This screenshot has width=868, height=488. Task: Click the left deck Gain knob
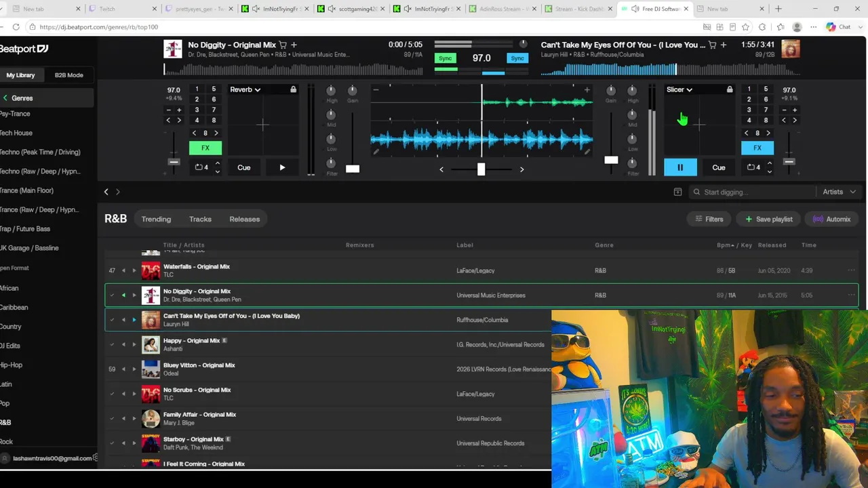[352, 91]
